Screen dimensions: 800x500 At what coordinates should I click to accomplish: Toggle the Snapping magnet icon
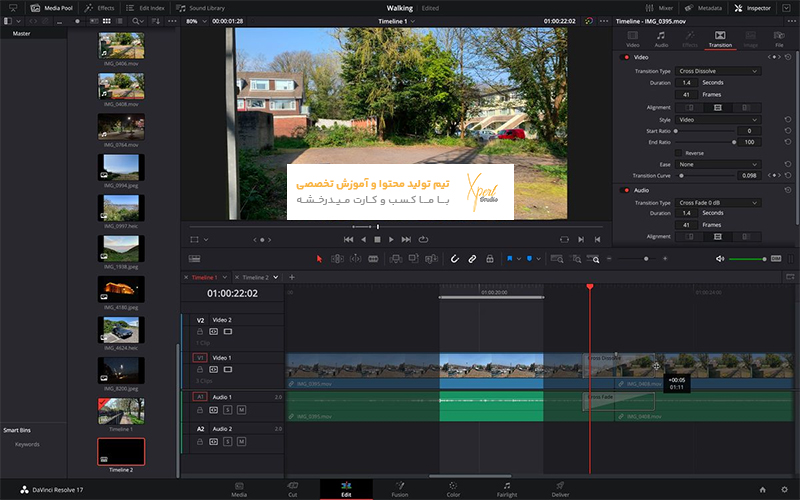[455, 259]
